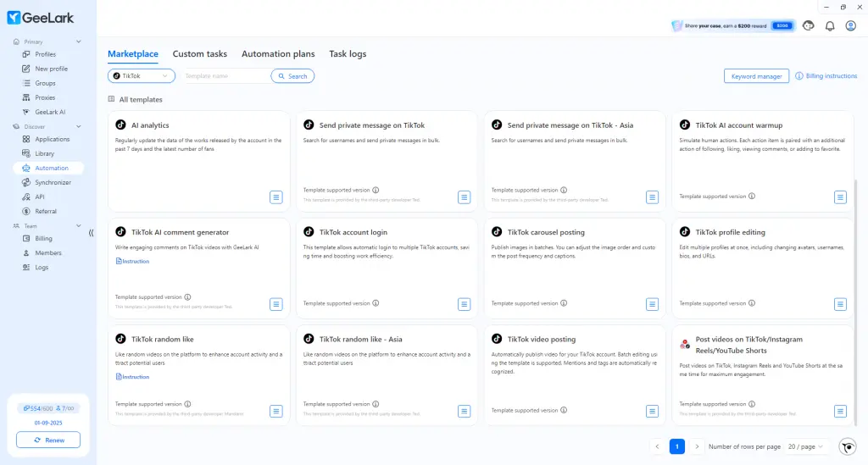
Task: Switch to the Automation plans tab
Action: pos(278,53)
